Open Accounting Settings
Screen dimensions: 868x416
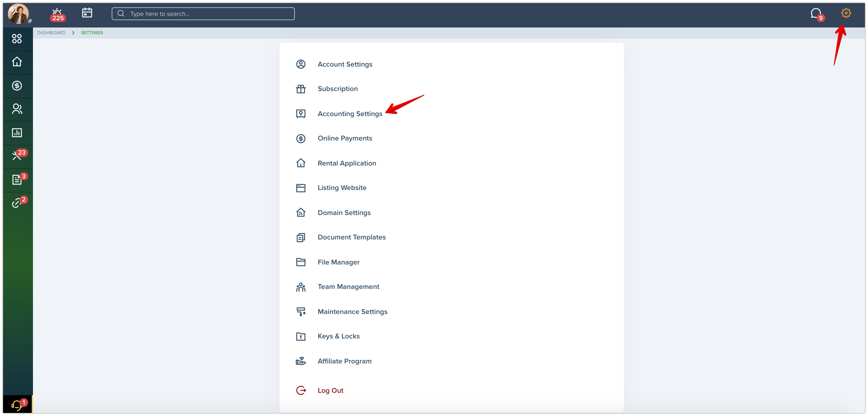(350, 114)
